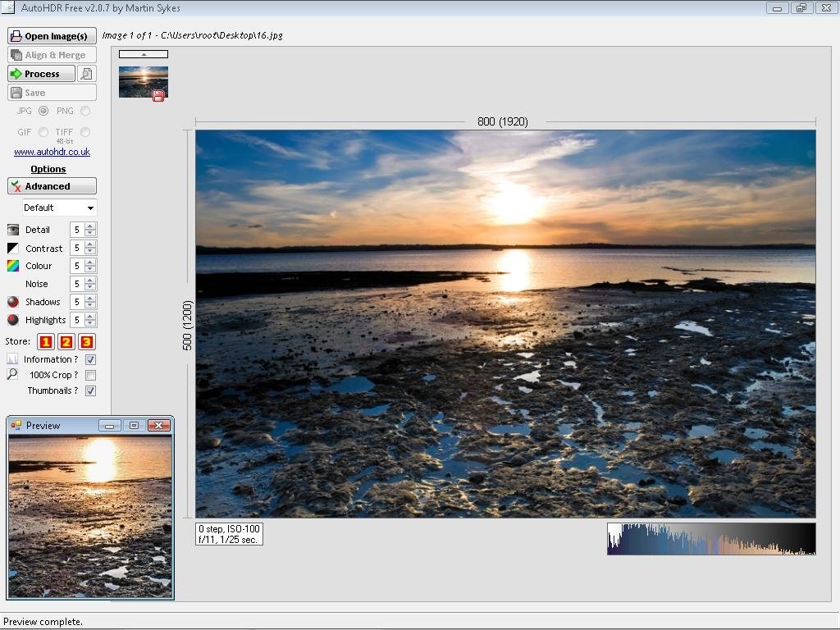The width and height of the screenshot is (840, 630).
Task: Click the Save button
Action: [x=52, y=92]
